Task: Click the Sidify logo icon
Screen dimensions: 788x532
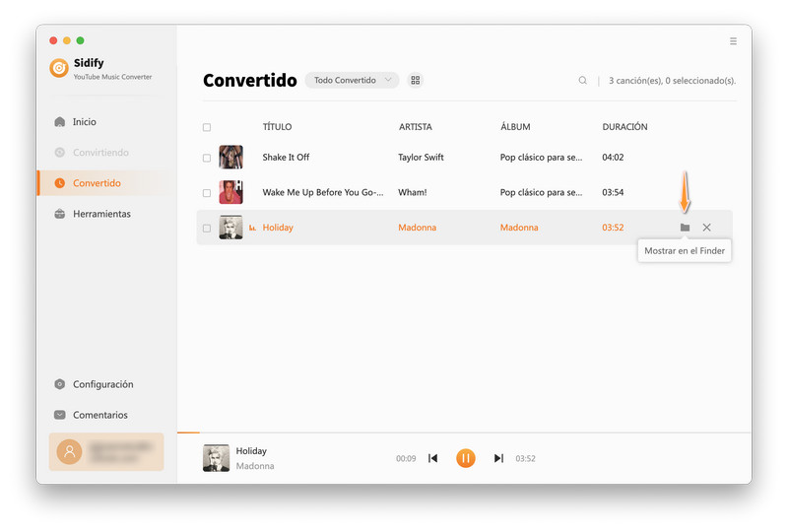Action: pos(59,68)
